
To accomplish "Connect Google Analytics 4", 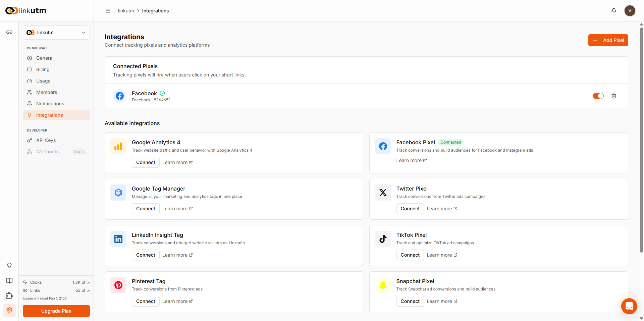I will point(146,162).
